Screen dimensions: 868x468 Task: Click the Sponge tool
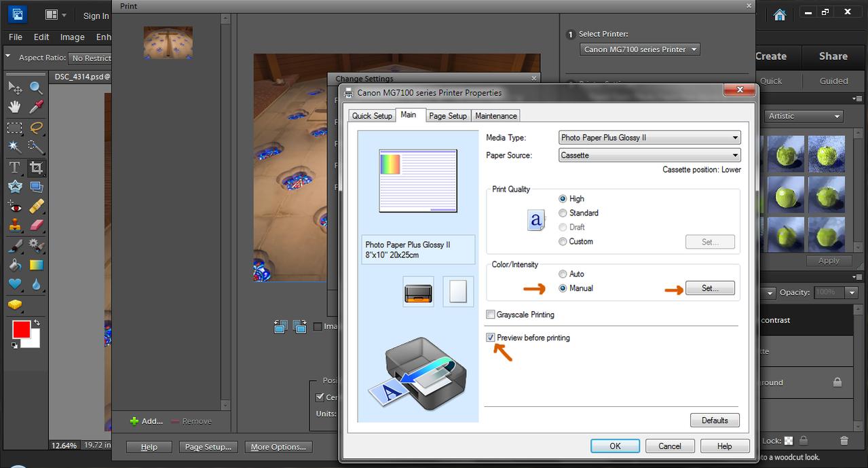(x=14, y=305)
